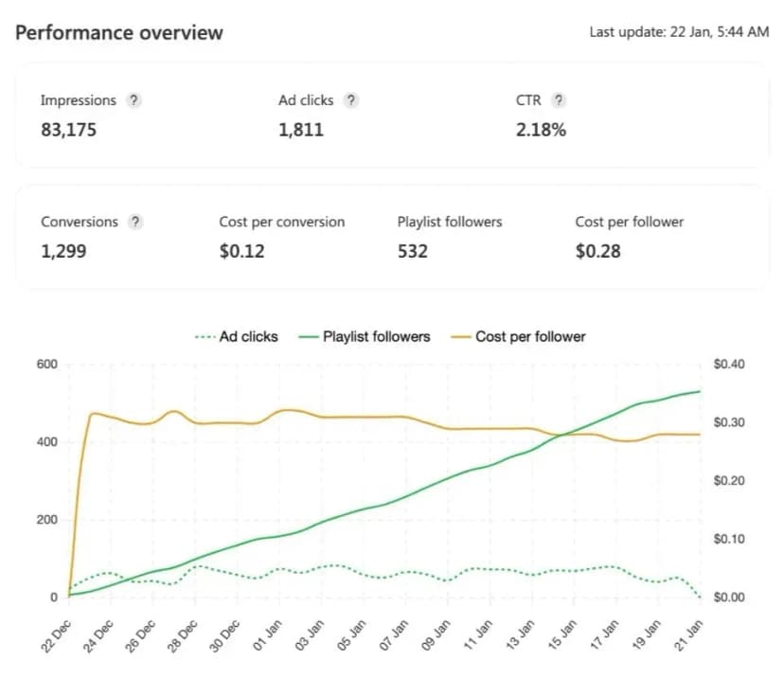
Task: Click the 13 Jan axis label
Action: click(520, 635)
